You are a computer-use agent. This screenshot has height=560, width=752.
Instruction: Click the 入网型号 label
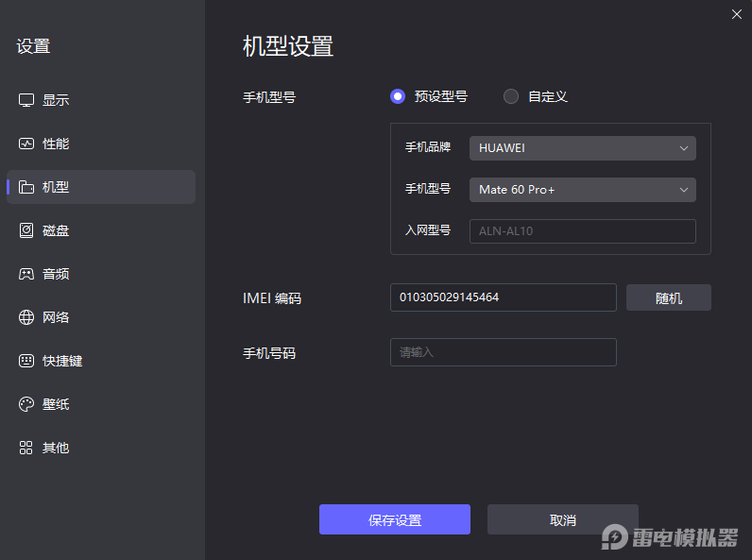[428, 230]
